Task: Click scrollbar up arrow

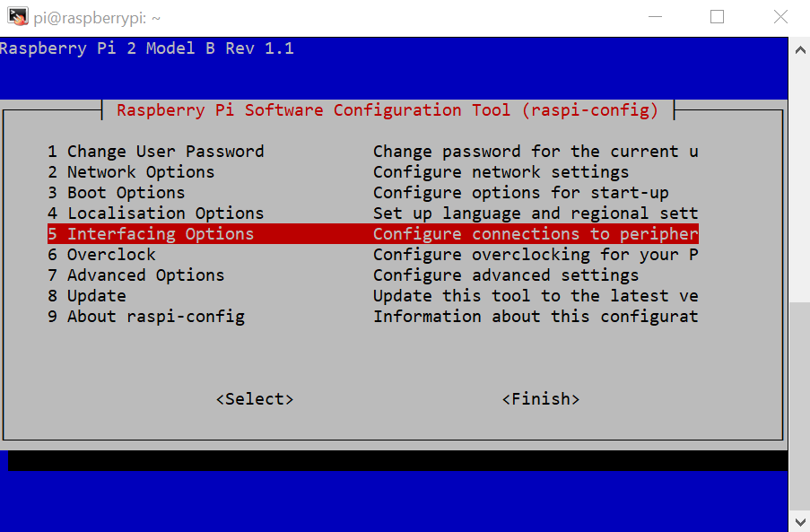Action: click(799, 49)
